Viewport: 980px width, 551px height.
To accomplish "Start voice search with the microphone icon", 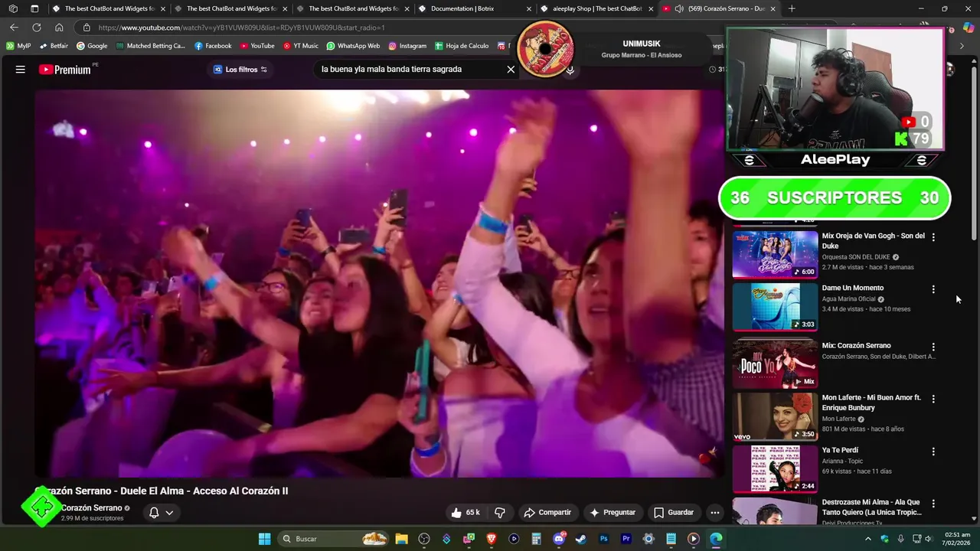I will [x=570, y=70].
